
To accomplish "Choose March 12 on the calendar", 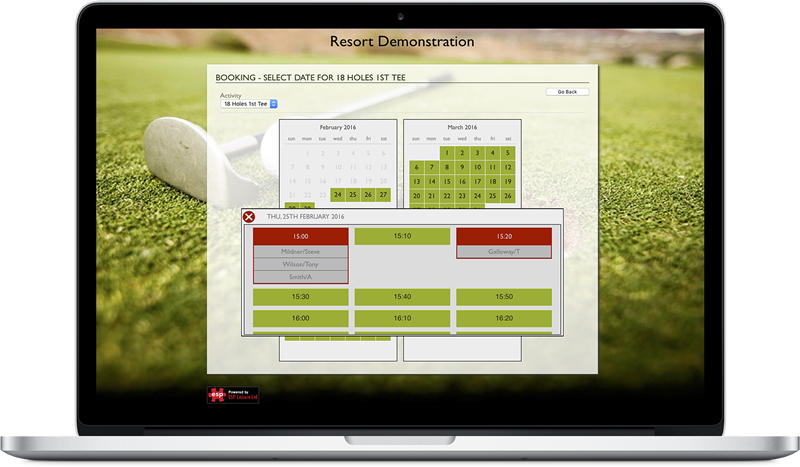I will (509, 166).
